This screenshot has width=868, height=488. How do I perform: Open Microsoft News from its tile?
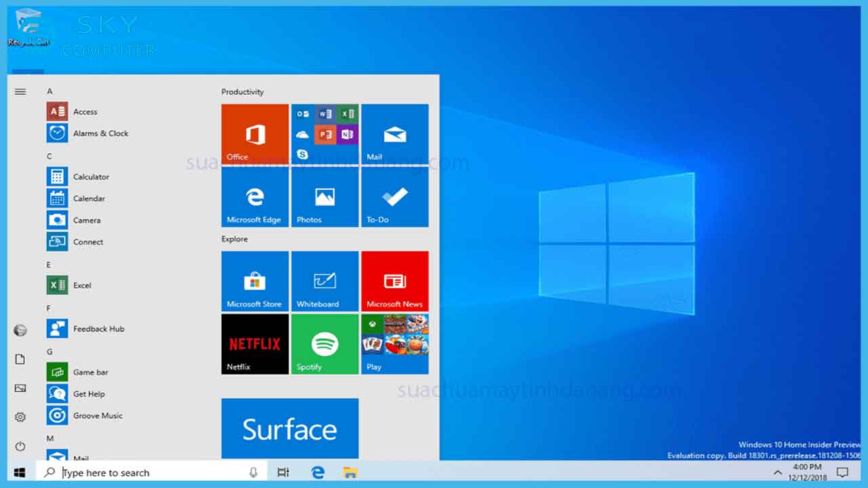coord(395,281)
